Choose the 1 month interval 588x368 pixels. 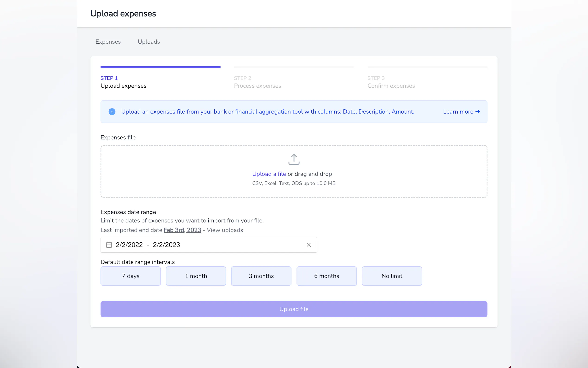196,276
